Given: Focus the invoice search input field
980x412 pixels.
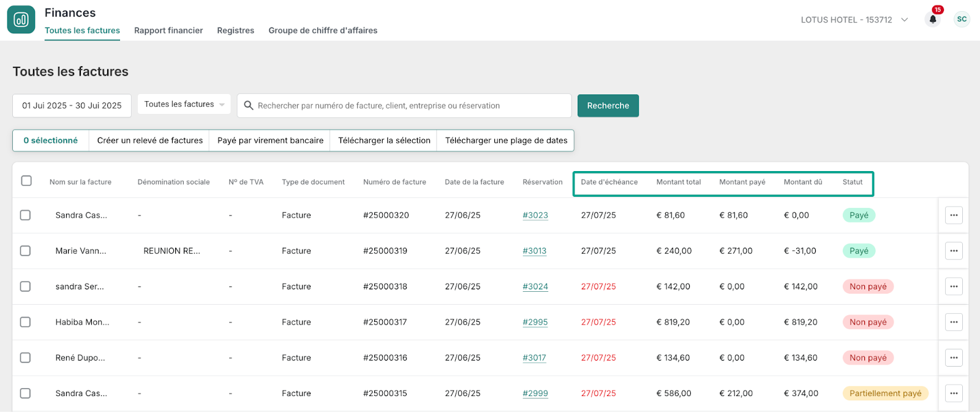Looking at the screenshot, I should tap(404, 105).
